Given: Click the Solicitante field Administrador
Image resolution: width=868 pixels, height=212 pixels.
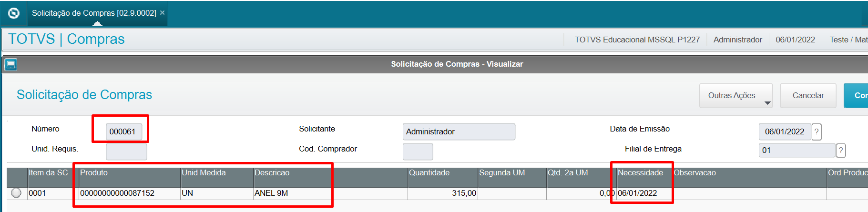Looking at the screenshot, I should pyautogui.click(x=459, y=131).
